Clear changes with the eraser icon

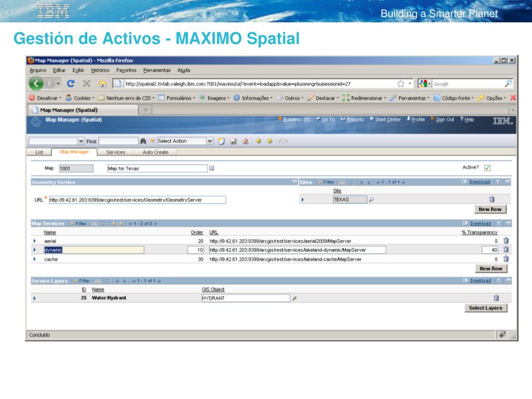245,141
